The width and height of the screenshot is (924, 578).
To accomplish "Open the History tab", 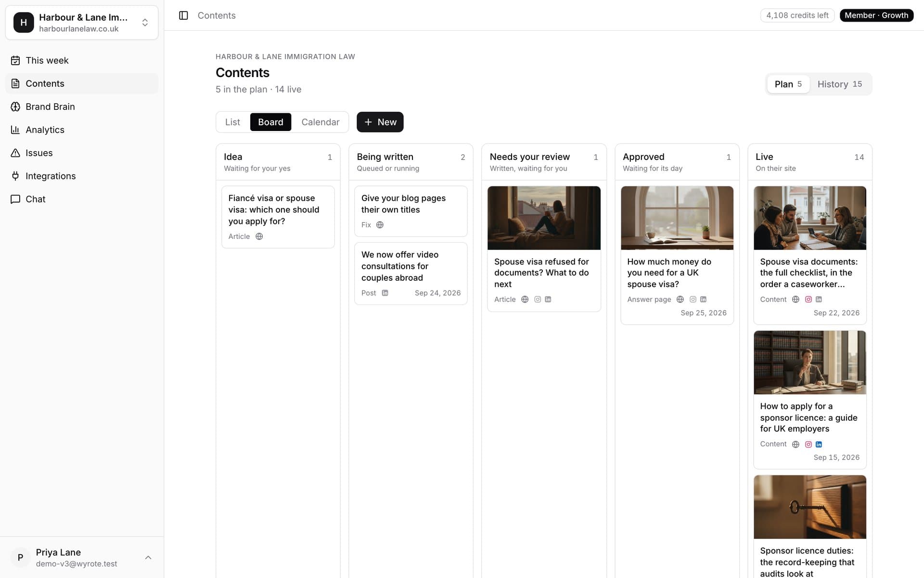I will coord(840,84).
